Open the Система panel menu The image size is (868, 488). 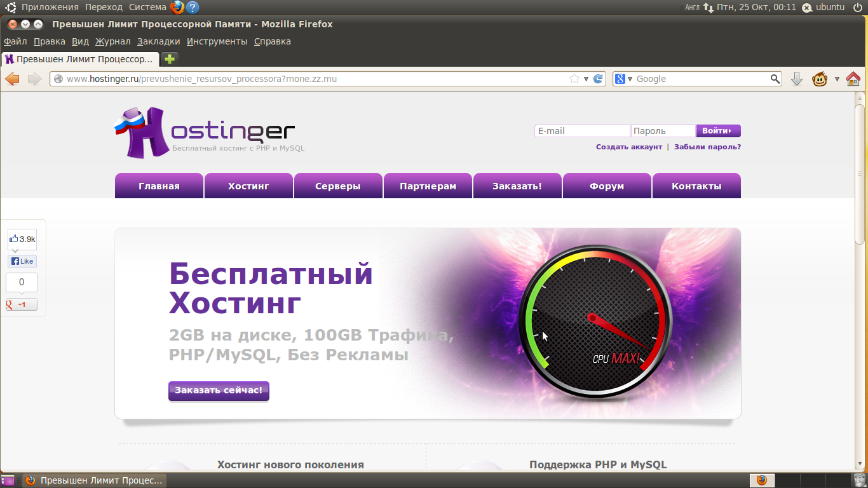point(147,7)
